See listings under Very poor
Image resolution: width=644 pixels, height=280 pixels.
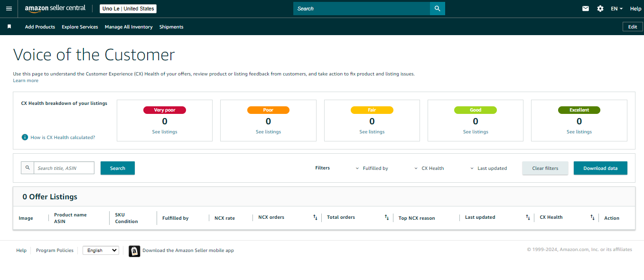pyautogui.click(x=165, y=132)
